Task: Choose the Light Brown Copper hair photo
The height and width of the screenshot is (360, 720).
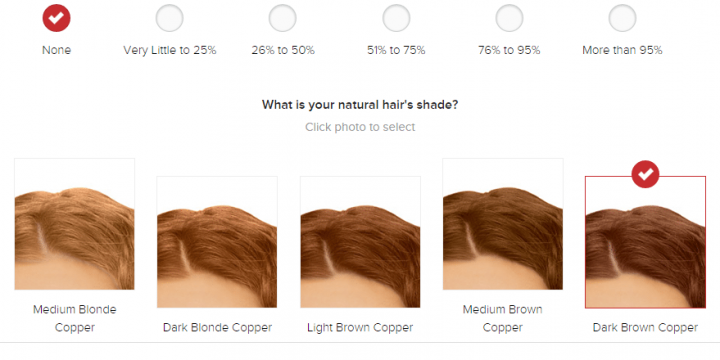Action: tap(360, 242)
